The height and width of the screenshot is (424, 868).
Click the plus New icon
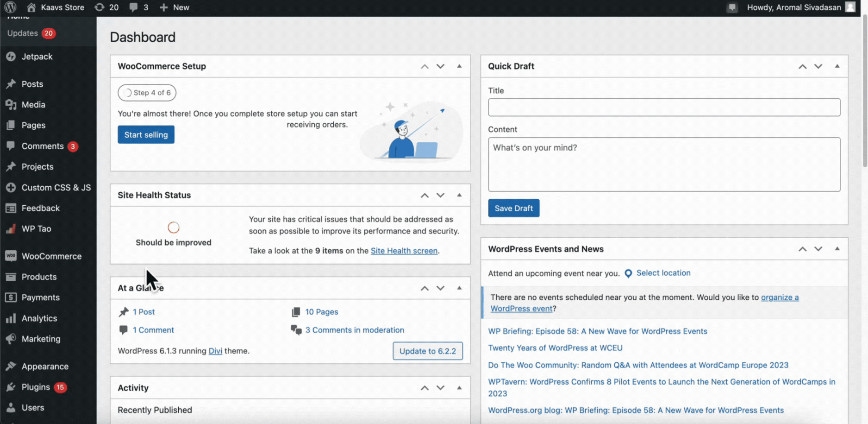point(163,7)
